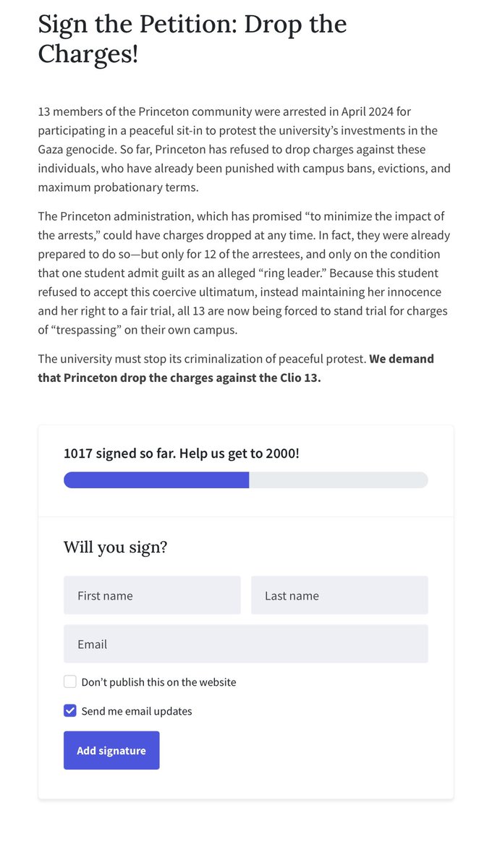
Task: Click the paragraph starting "13 members of the Princeton"
Action: [245, 149]
